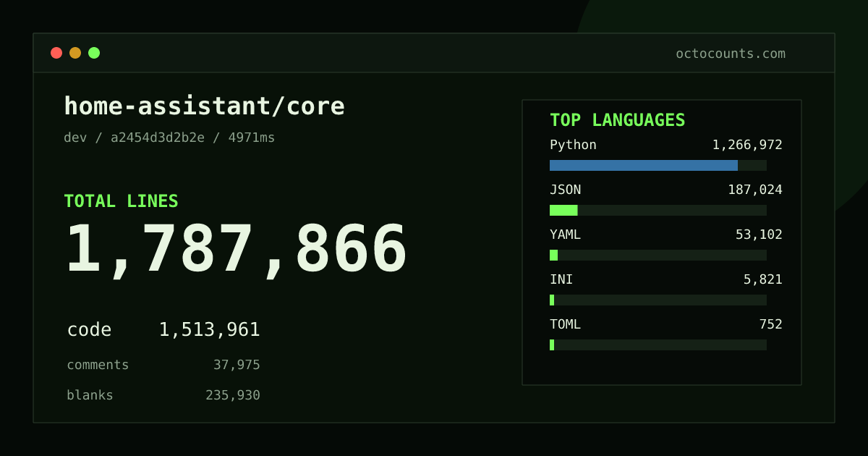Click the TOML progress bar

(x=658, y=345)
